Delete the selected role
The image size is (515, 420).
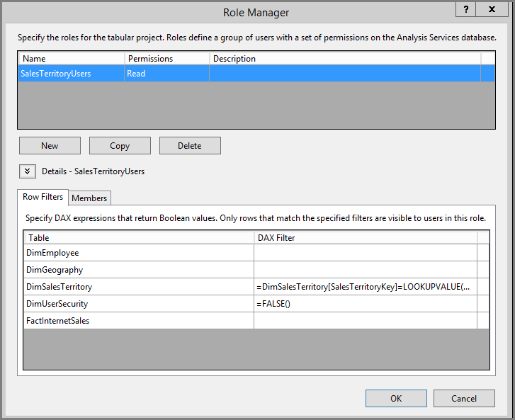coord(190,145)
